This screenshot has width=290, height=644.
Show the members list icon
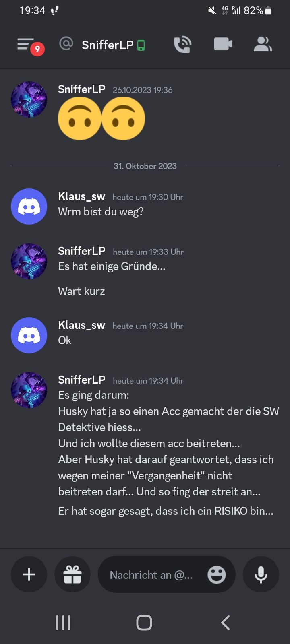(263, 44)
